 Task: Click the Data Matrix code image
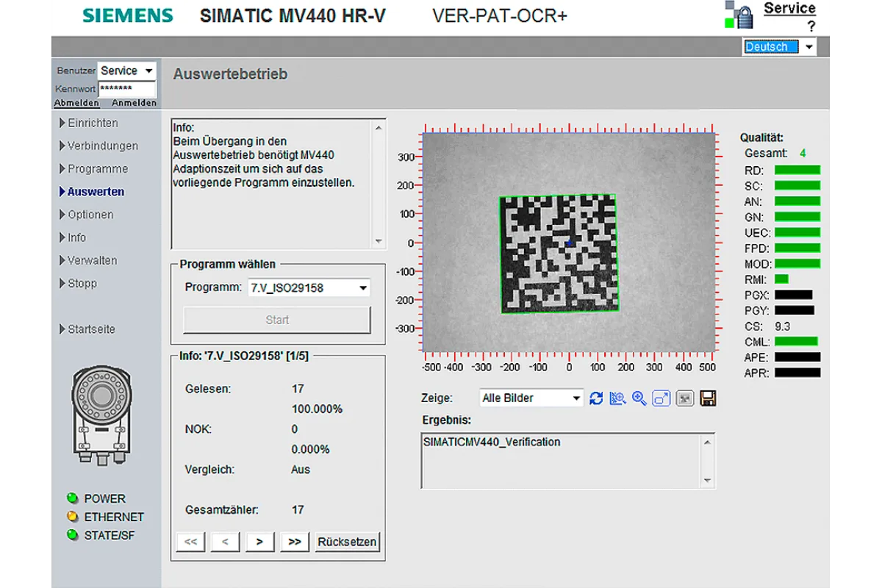[558, 254]
